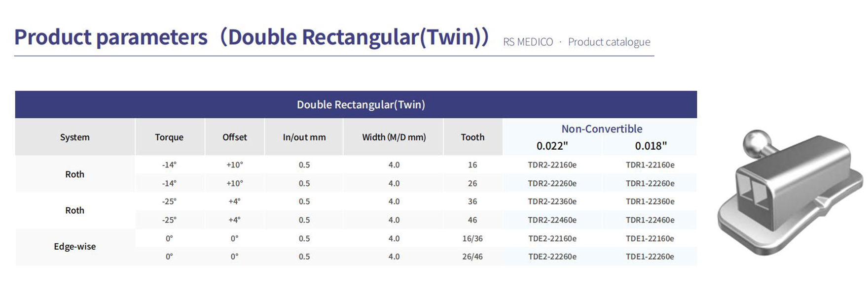This screenshot has width=868, height=295.
Task: Select the TDR2-22160e product code
Action: point(552,165)
